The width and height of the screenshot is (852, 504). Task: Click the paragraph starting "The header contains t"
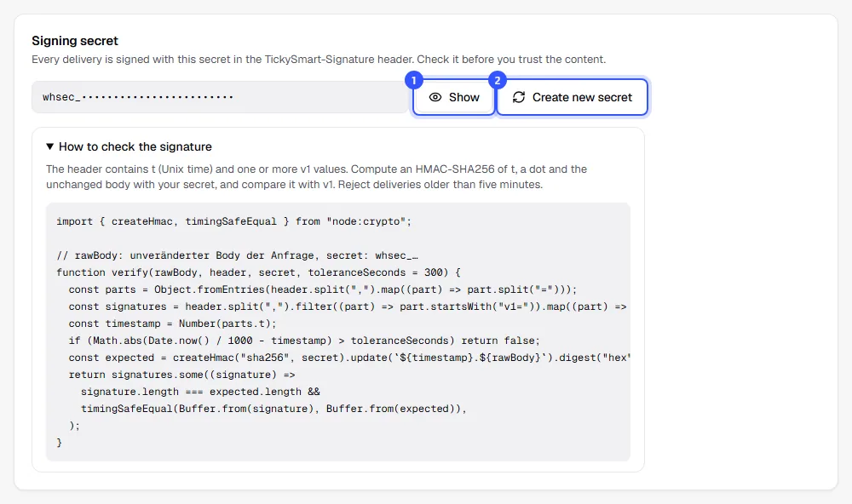[317, 176]
